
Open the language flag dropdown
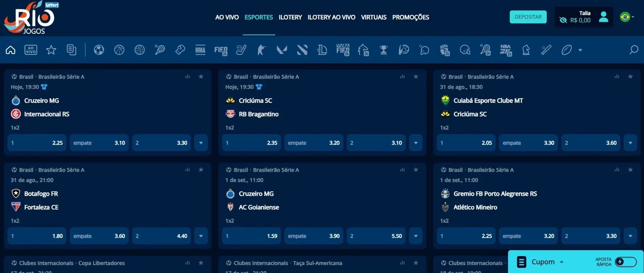point(627,17)
